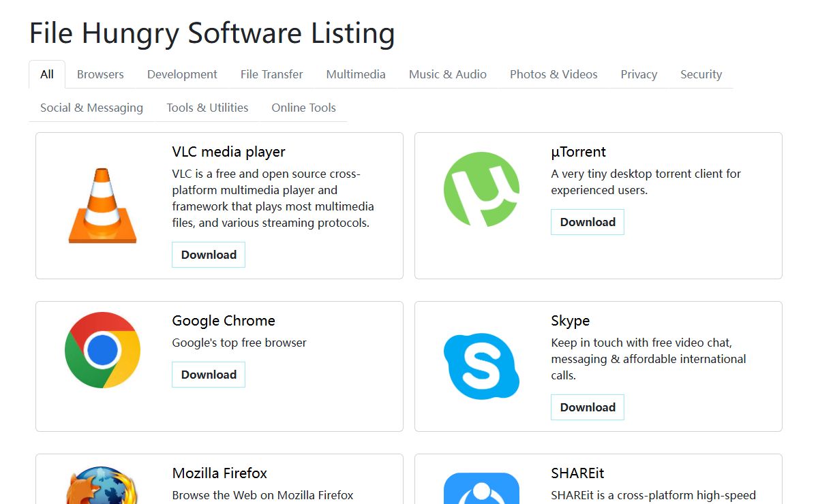Click the VLC media player title
Viewport: 818px width, 504px height.
228,152
